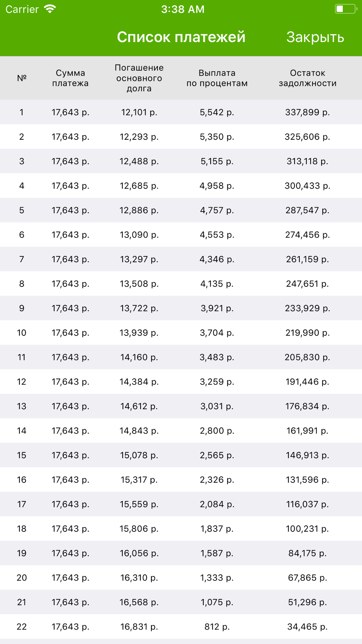Select Остаток задолжности column header

coord(307,78)
